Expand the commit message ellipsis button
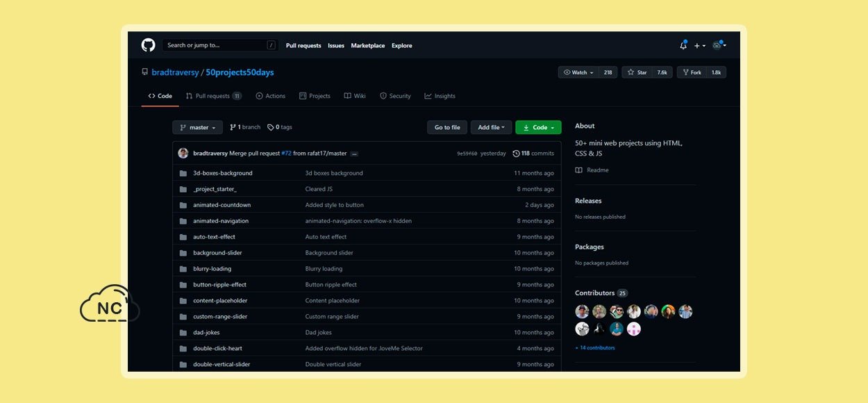The image size is (868, 403). [x=353, y=154]
